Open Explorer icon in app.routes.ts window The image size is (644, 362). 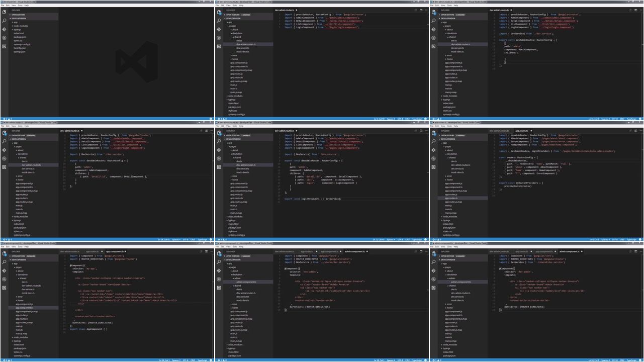click(x=433, y=133)
